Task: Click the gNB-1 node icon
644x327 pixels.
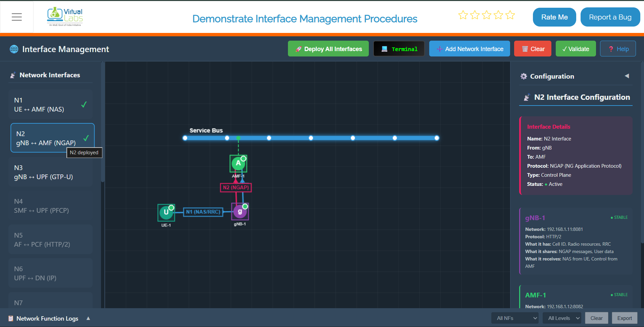Action: 240,212
